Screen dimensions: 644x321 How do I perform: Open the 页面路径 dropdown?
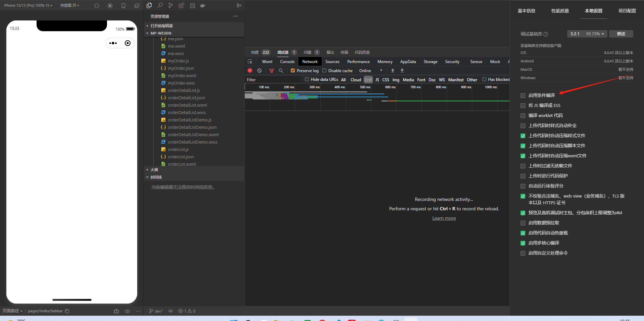point(12,311)
